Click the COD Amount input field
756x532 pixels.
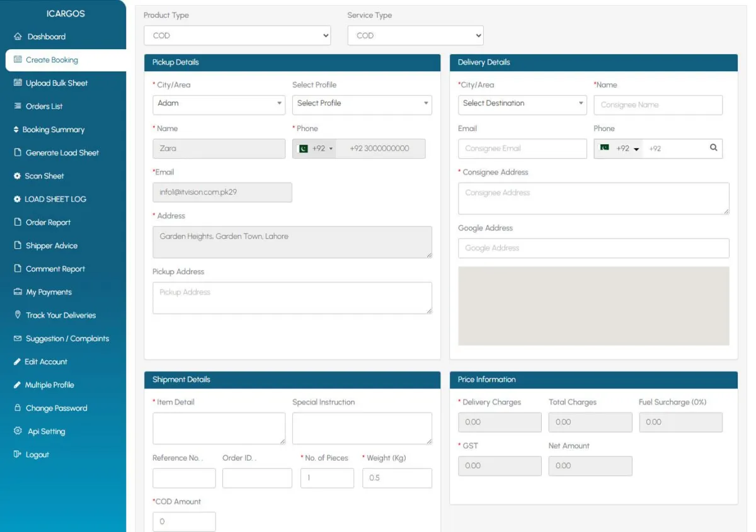[x=184, y=521]
